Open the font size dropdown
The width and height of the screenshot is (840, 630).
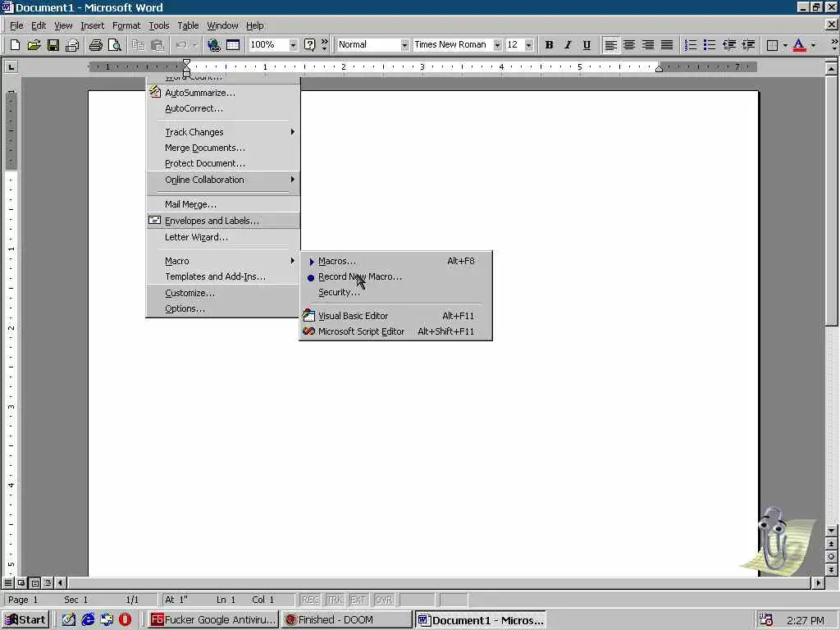[x=529, y=45]
